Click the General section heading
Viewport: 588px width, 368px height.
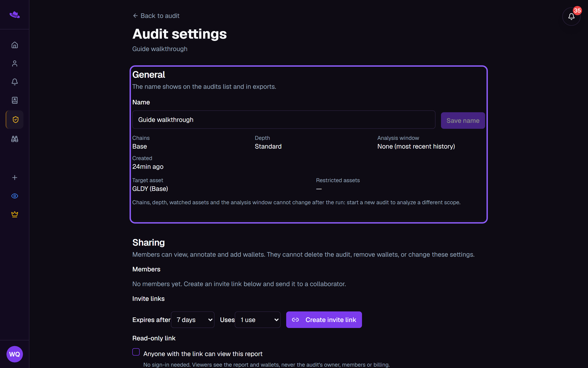149,75
